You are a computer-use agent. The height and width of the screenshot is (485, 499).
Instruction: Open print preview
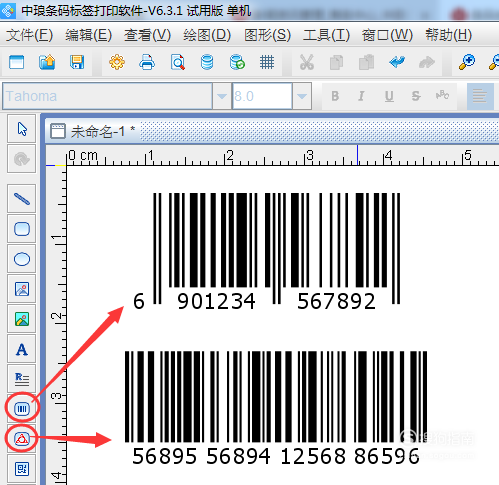pyautogui.click(x=178, y=62)
